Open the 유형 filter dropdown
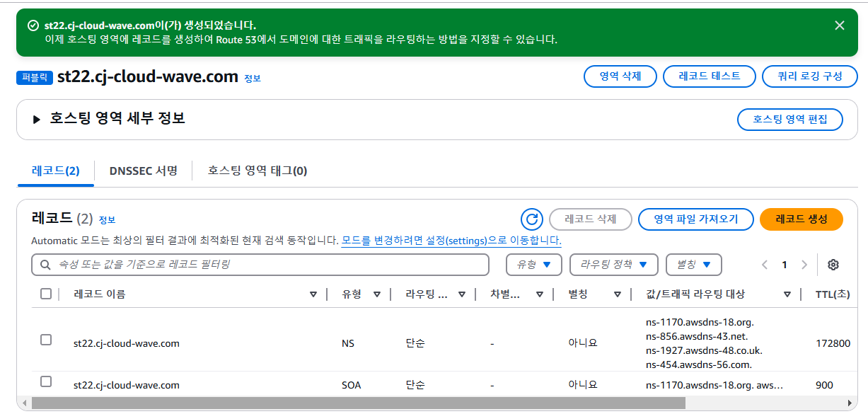The image size is (868, 414). click(534, 265)
